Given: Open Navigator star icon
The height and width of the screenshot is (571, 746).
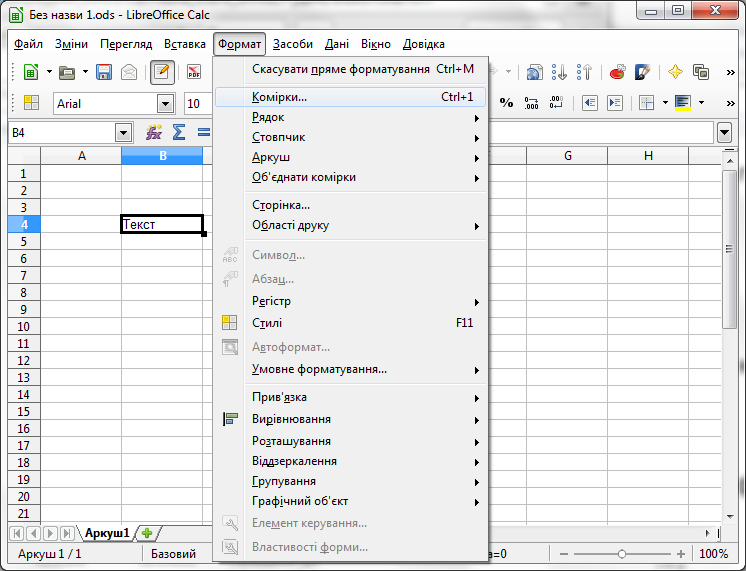Looking at the screenshot, I should coord(675,72).
